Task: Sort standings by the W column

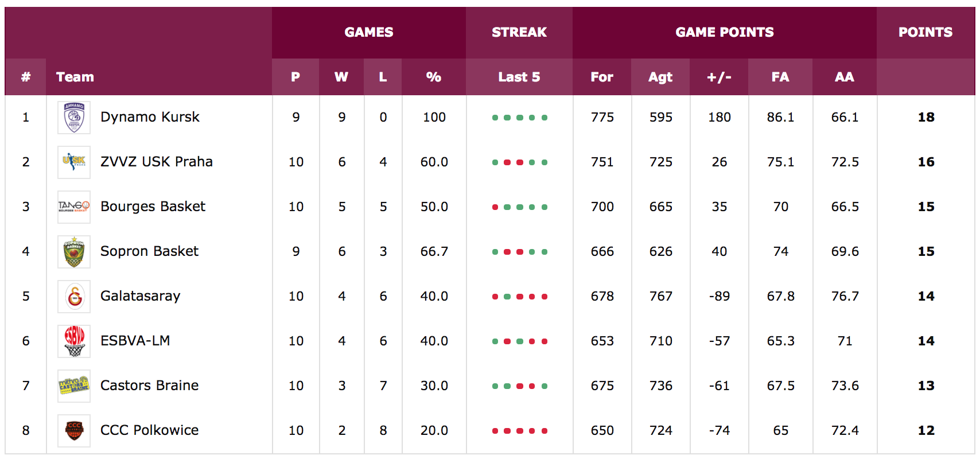Action: (341, 77)
